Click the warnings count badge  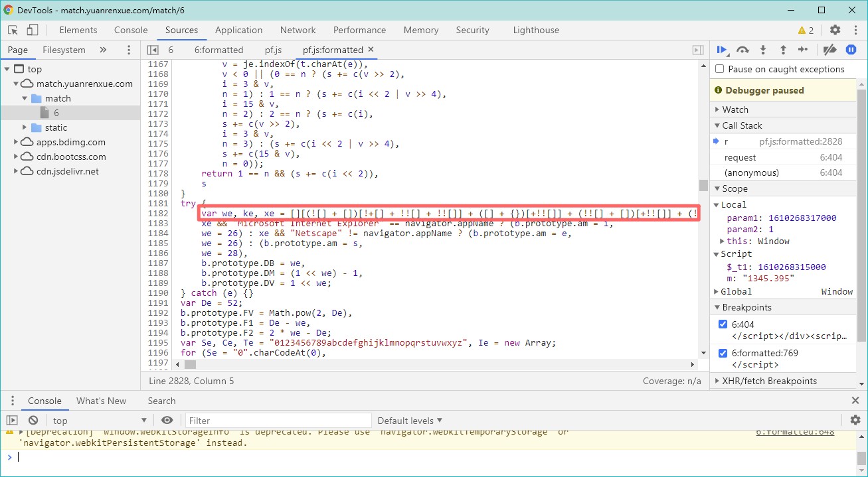pos(806,30)
